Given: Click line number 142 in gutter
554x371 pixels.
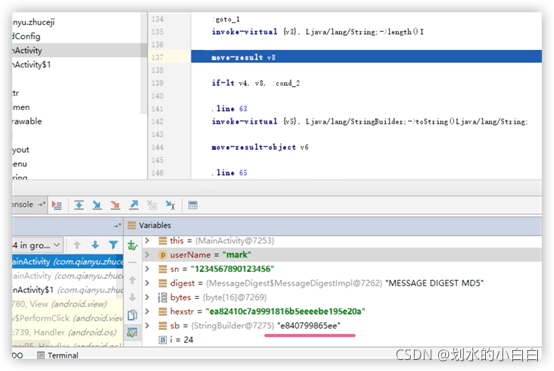Looking at the screenshot, I should point(158,122).
